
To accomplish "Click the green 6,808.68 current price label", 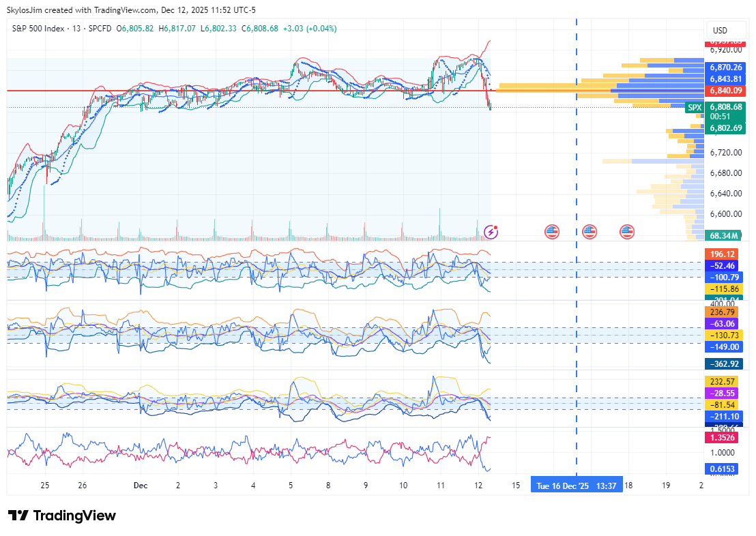I will click(x=725, y=107).
